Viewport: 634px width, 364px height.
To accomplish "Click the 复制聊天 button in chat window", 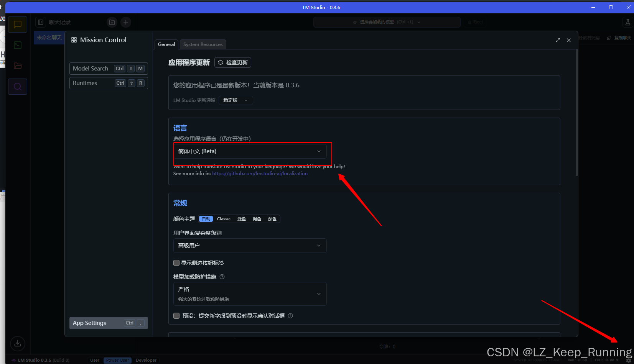I will point(619,38).
